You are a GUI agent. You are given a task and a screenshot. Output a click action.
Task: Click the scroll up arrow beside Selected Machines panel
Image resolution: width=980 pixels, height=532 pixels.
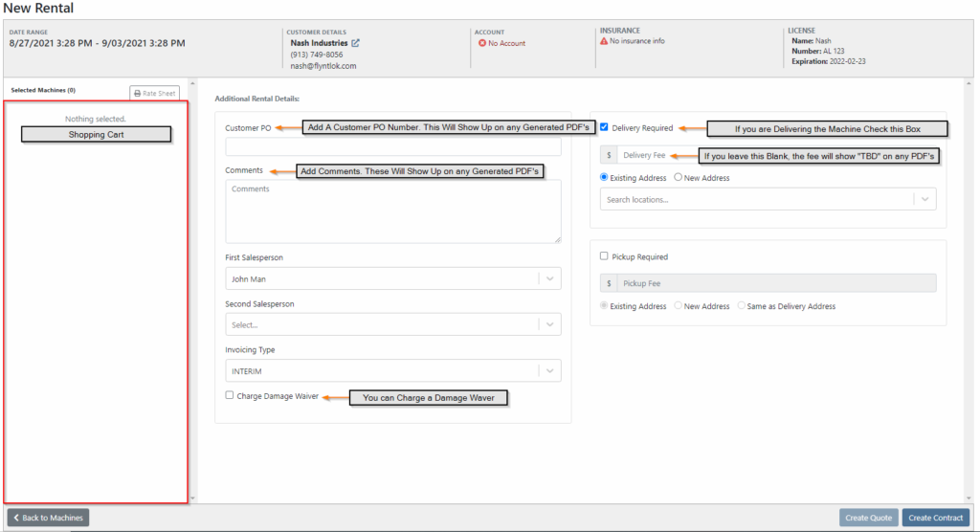pyautogui.click(x=192, y=83)
